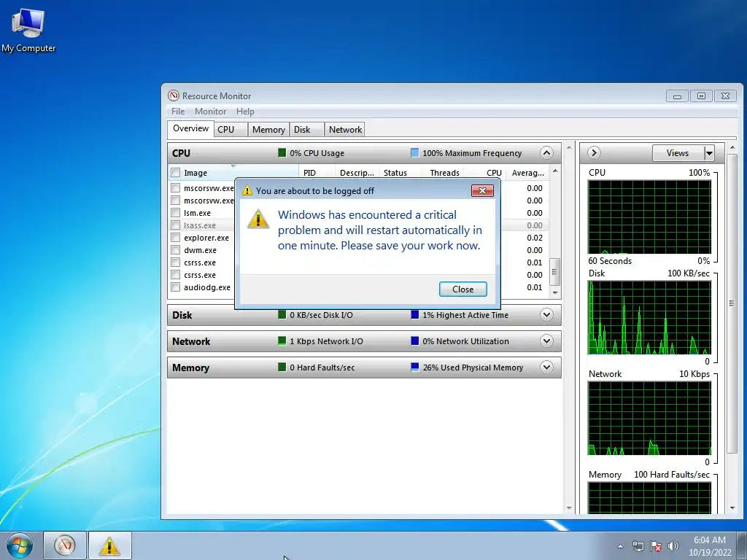Click the Resource Monitor title bar icon
Image resolution: width=747 pixels, height=560 pixels.
point(174,96)
